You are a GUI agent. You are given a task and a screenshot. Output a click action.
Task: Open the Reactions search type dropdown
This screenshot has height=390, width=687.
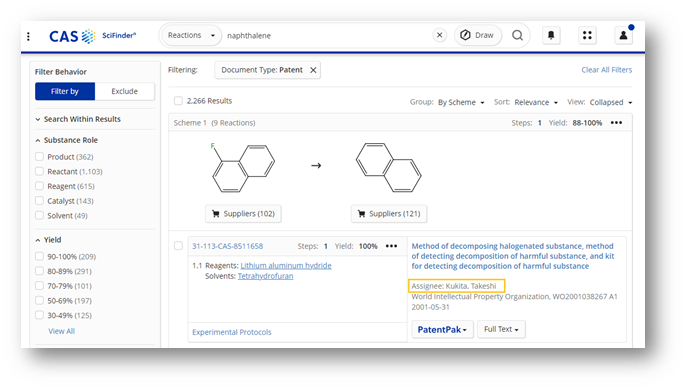191,35
